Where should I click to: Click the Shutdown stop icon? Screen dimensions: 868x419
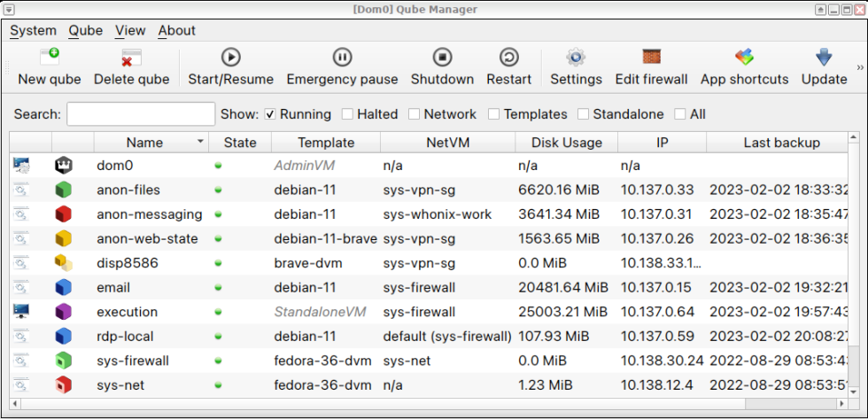coord(442,58)
